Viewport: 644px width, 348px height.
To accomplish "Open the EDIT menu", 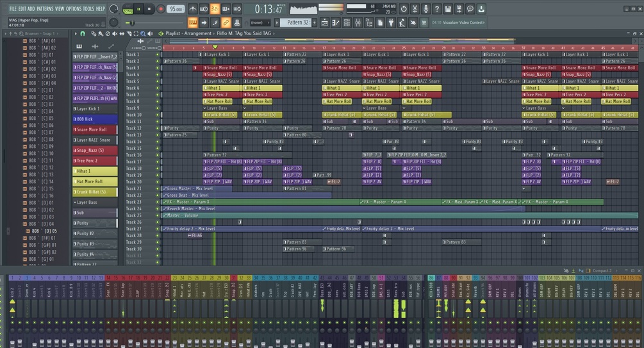I will click(22, 8).
